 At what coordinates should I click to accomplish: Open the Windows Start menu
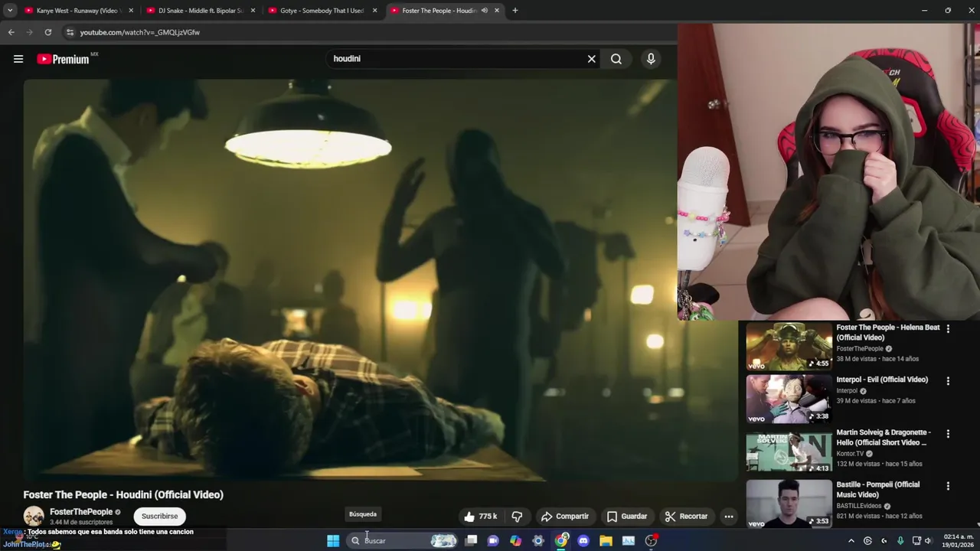pyautogui.click(x=333, y=541)
